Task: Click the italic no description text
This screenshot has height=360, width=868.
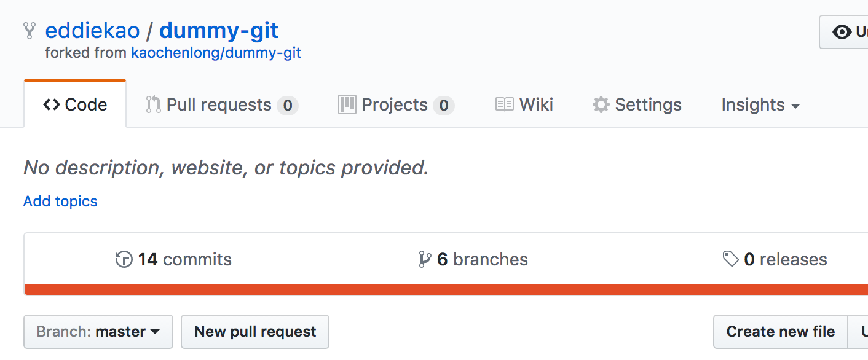Action: (x=226, y=168)
